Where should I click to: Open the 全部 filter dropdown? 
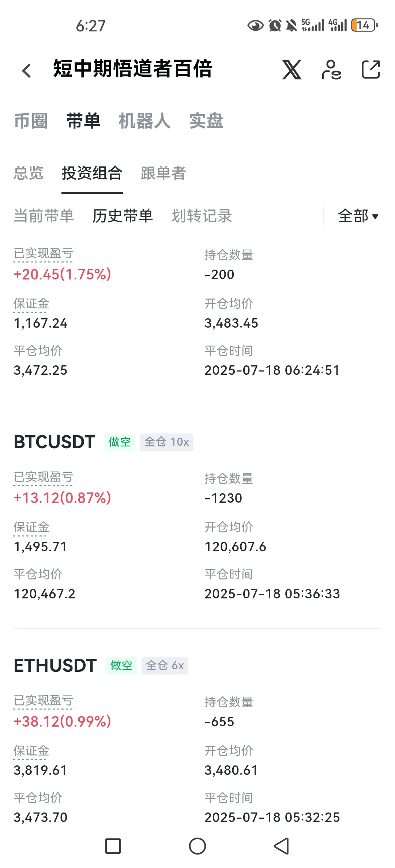(358, 216)
